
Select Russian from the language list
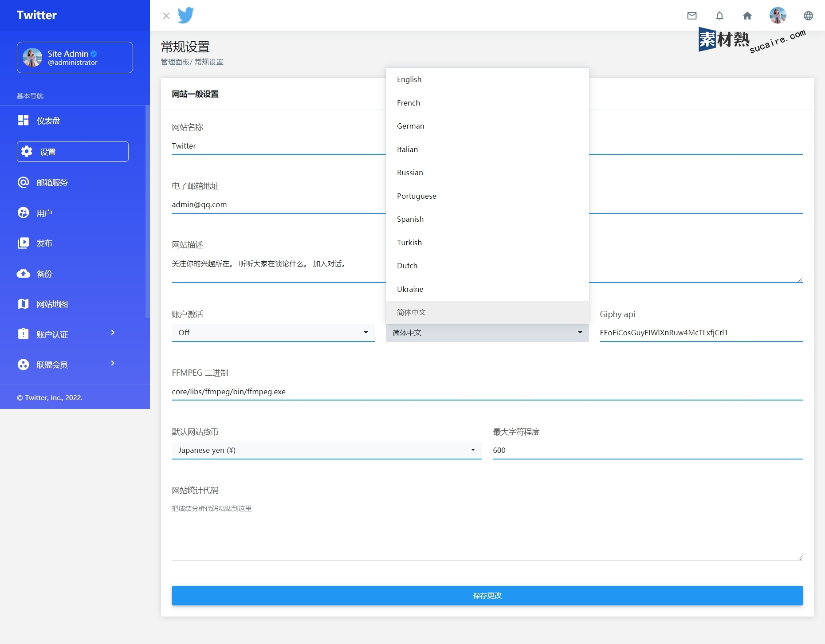tap(487, 173)
